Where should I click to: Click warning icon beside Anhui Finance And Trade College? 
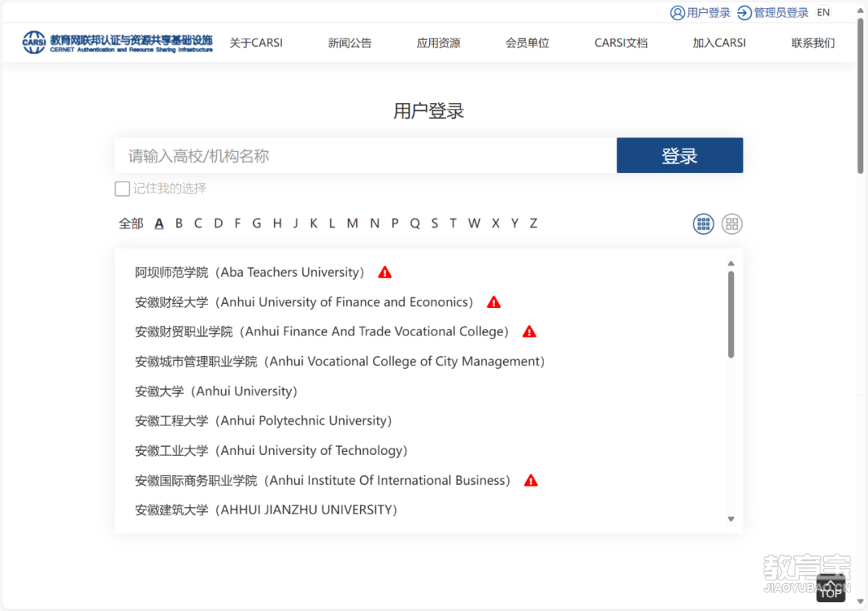pyautogui.click(x=529, y=331)
